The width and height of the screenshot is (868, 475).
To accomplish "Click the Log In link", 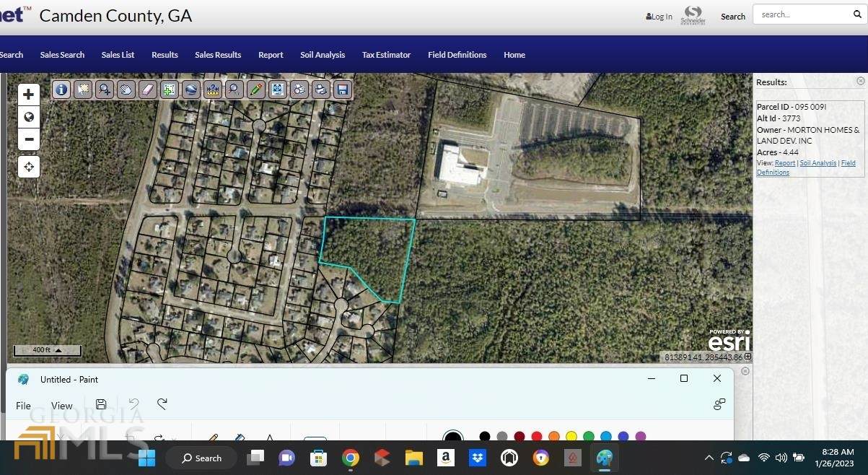I will 659,17.
